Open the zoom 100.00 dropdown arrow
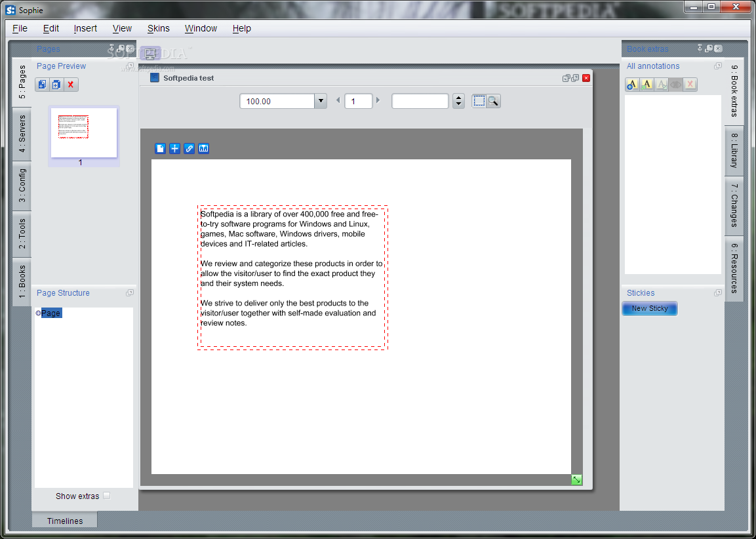Image resolution: width=756 pixels, height=539 pixels. click(321, 101)
